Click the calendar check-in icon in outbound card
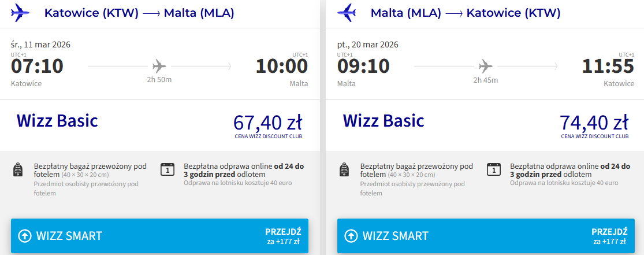This screenshot has width=644, height=255. (x=167, y=169)
